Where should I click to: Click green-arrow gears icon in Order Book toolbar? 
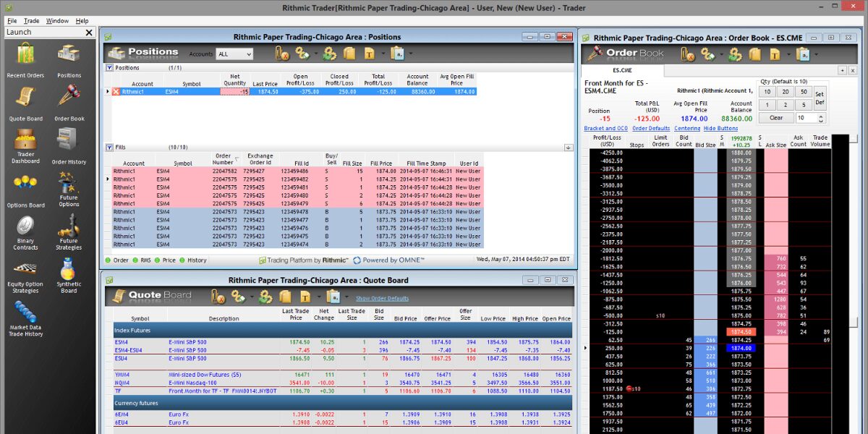pos(735,54)
